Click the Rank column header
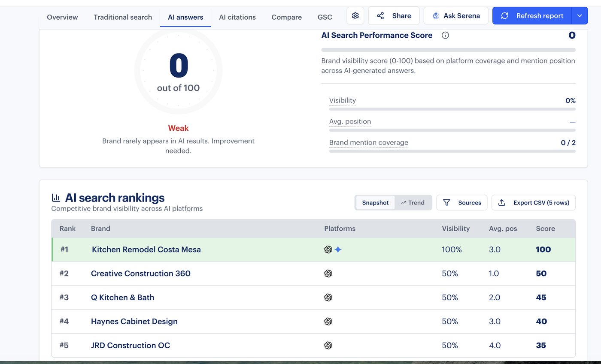 click(x=67, y=229)
